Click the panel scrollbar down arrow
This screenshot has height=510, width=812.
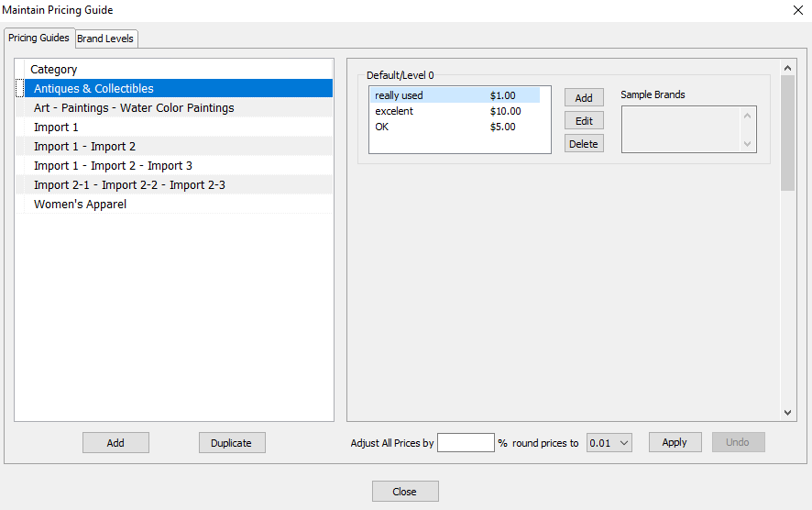click(787, 413)
